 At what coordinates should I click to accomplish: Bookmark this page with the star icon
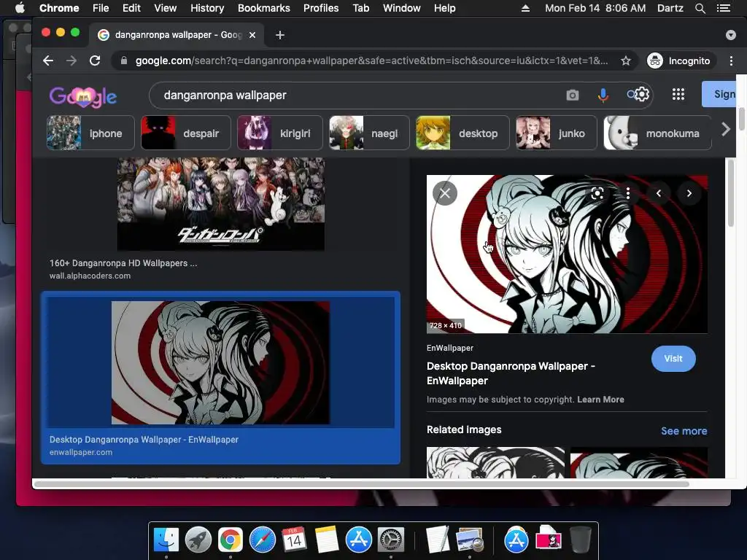click(x=625, y=61)
